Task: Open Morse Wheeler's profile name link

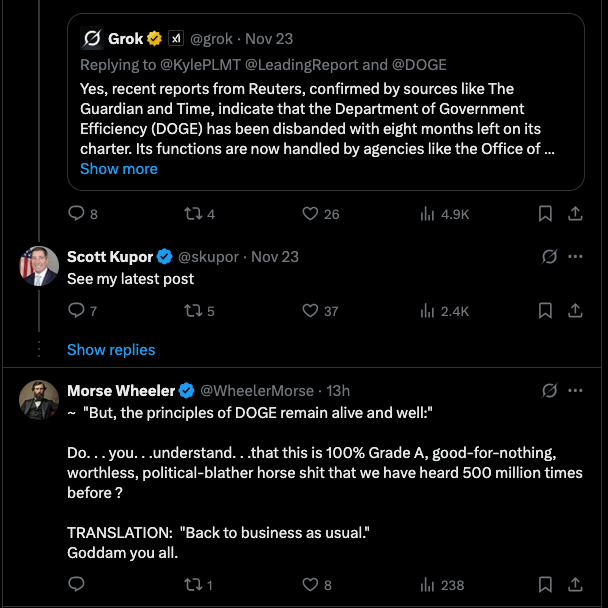Action: click(x=120, y=391)
